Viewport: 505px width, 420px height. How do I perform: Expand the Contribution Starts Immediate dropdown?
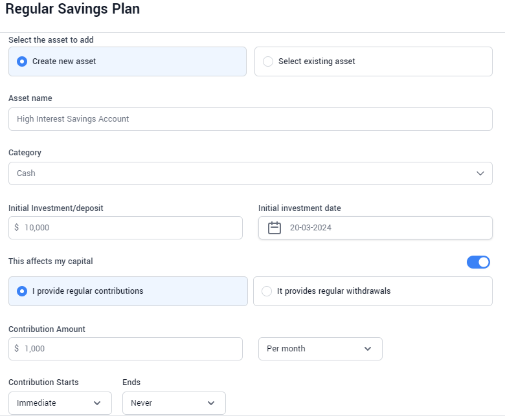(x=60, y=403)
